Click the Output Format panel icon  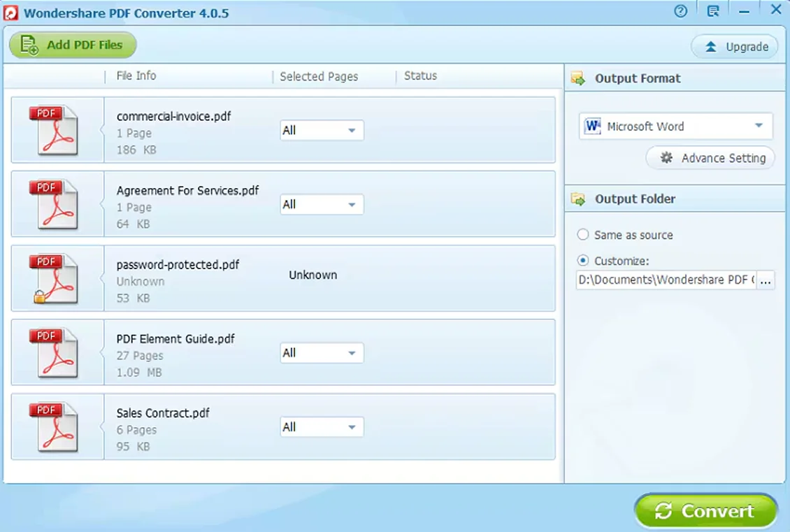point(578,78)
